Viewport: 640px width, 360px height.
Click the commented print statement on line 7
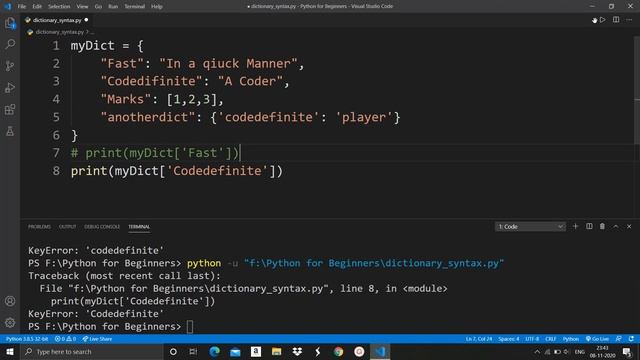coord(155,153)
